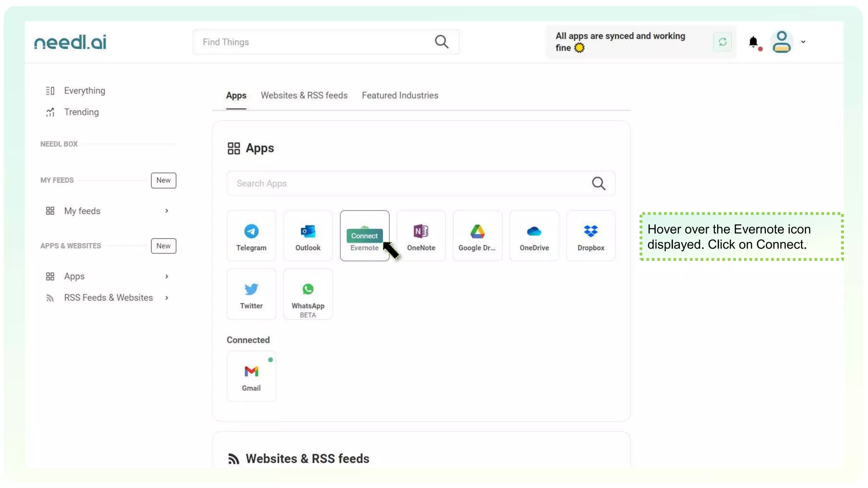
Task: Open the notifications bell
Action: (754, 42)
